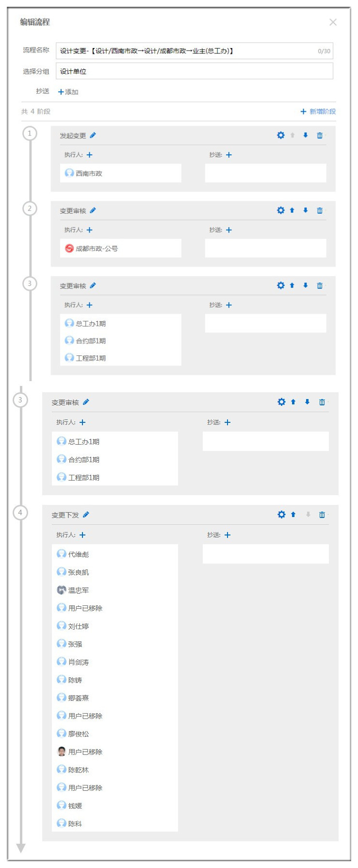Delete the 发起变更 stage
Image resolution: width=358 pixels, height=868 pixels.
tap(320, 135)
